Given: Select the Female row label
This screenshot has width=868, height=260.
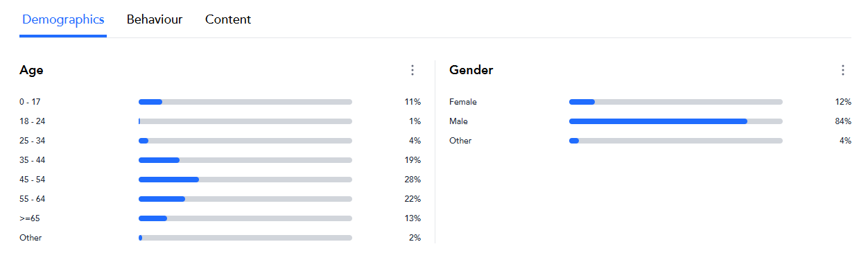Looking at the screenshot, I should pyautogui.click(x=463, y=102).
